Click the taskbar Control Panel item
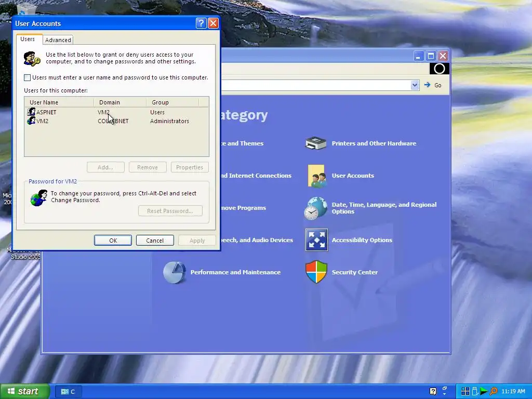The width and height of the screenshot is (532, 399). [x=68, y=392]
